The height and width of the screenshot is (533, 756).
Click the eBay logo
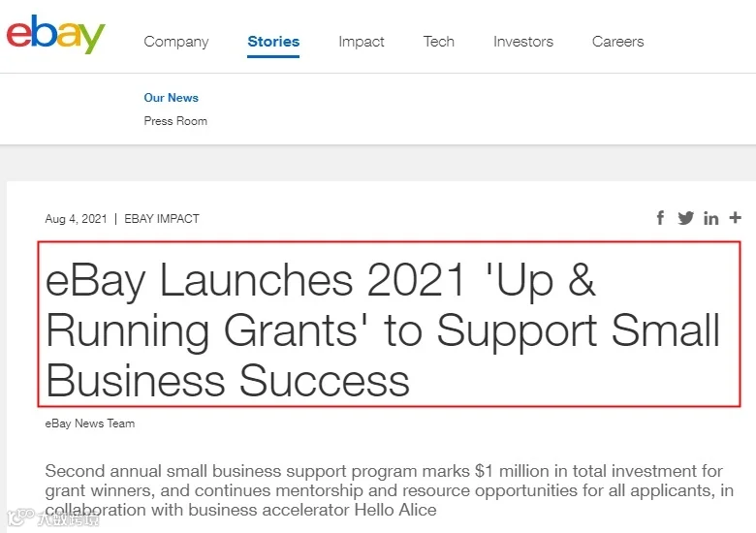pyautogui.click(x=55, y=34)
